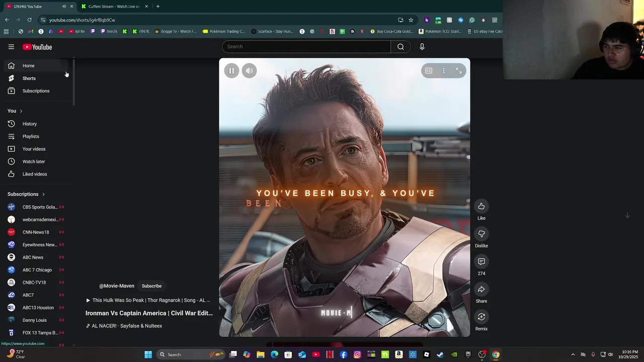Open Netflix from the taskbar
644x362 pixels.
point(330,354)
